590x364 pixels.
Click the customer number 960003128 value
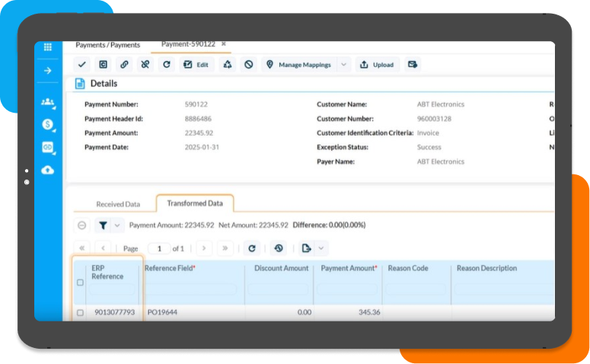(434, 119)
